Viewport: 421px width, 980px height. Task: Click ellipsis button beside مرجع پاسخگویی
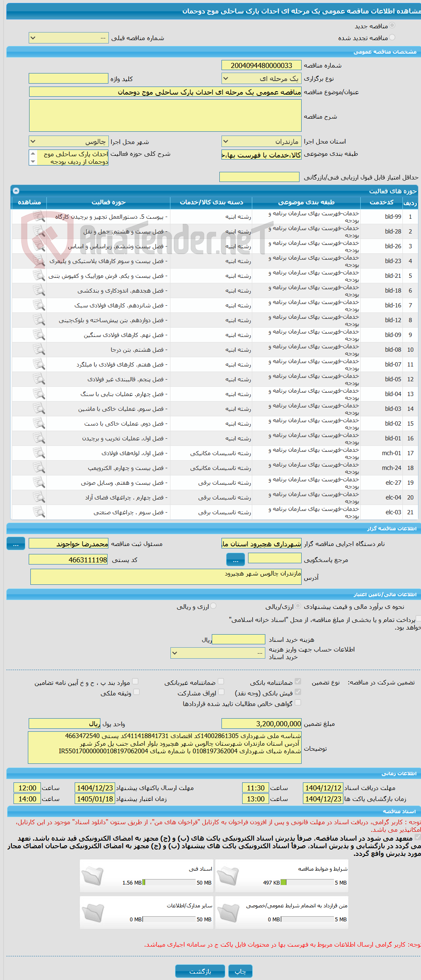click(235, 559)
